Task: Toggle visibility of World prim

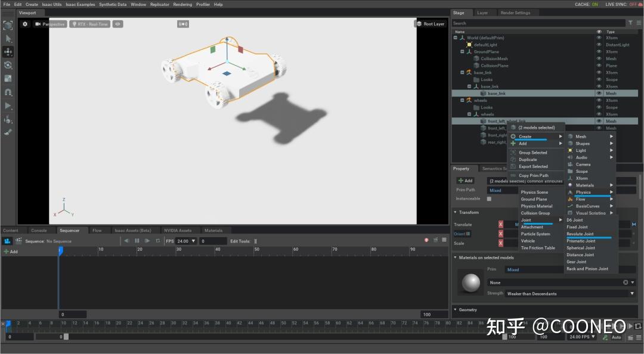Action: tap(599, 38)
